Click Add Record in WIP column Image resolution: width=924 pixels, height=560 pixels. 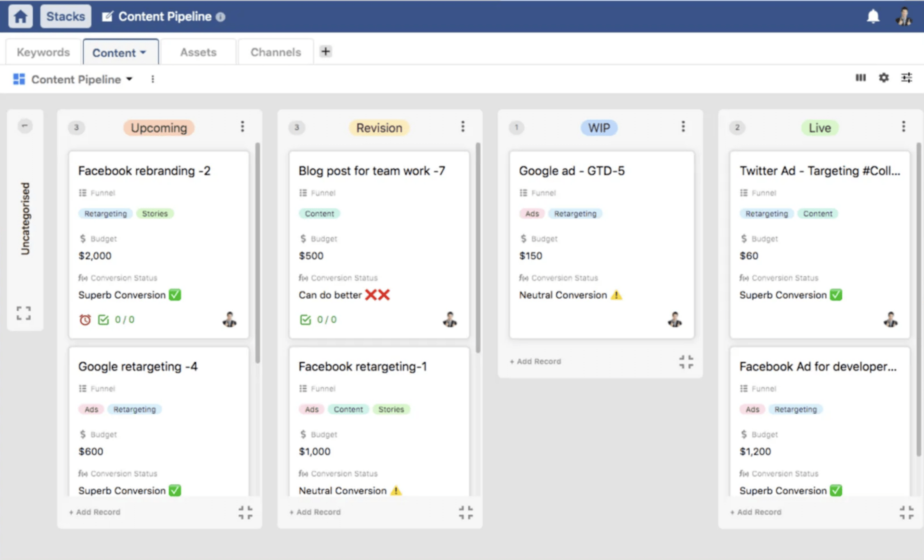click(x=536, y=361)
